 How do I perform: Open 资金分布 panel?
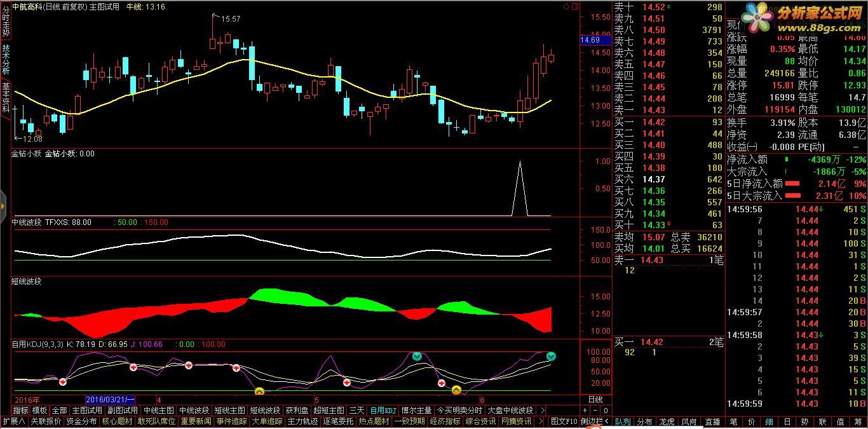click(x=81, y=421)
